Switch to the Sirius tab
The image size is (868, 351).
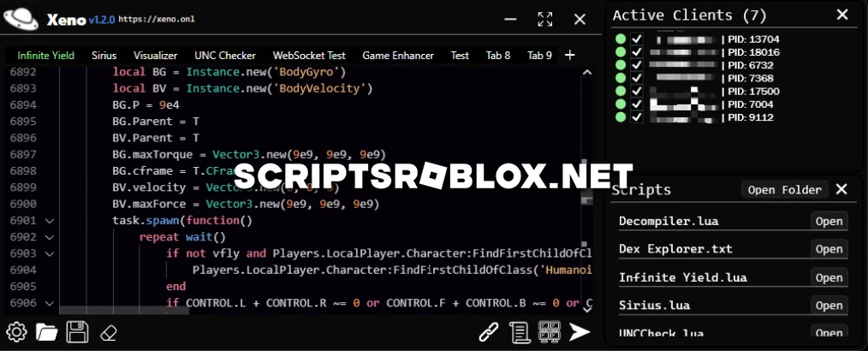coord(104,56)
